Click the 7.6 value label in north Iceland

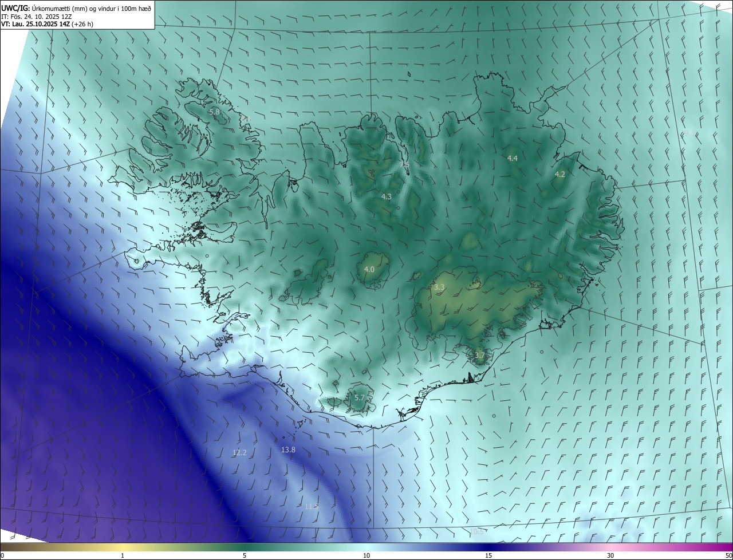tap(404, 165)
